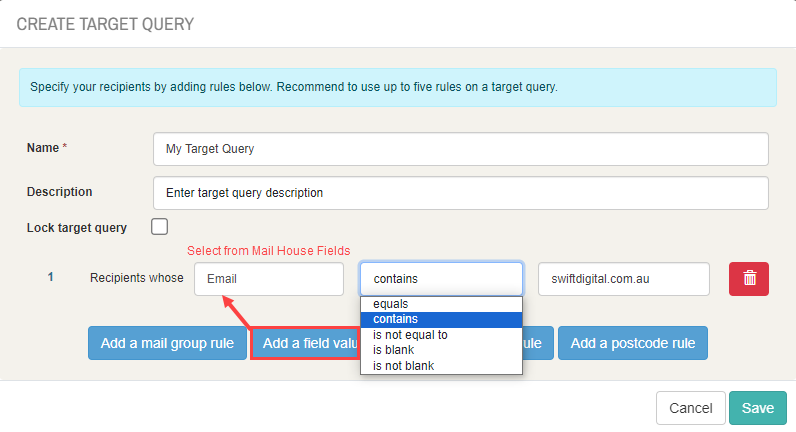Delete rule 1 with the red trash icon

coord(749,279)
